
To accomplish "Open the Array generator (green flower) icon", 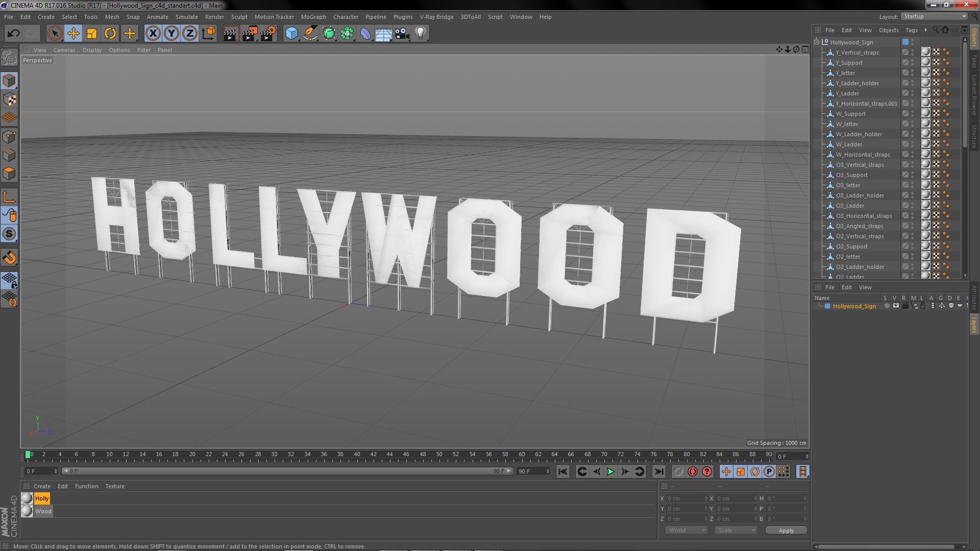I will pos(347,34).
